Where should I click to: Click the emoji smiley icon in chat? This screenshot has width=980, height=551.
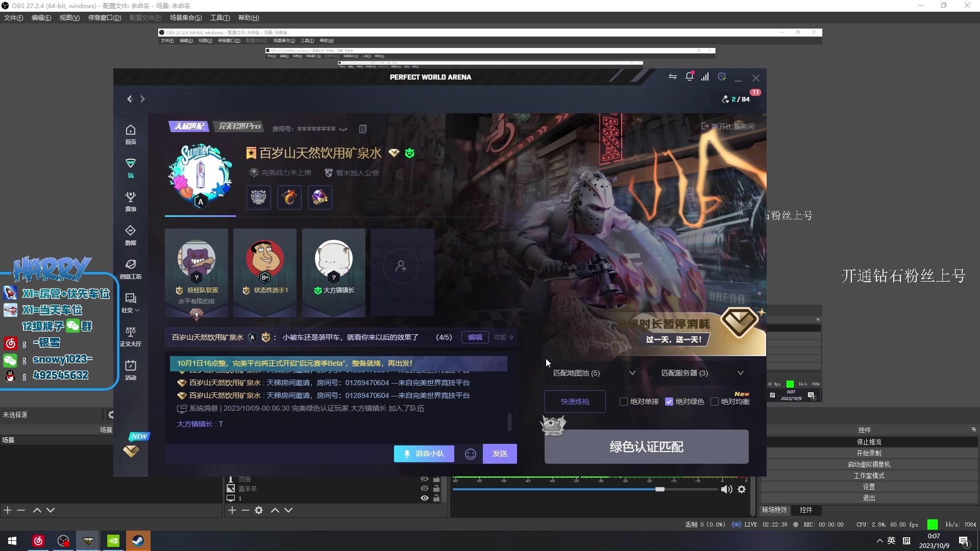pyautogui.click(x=471, y=454)
